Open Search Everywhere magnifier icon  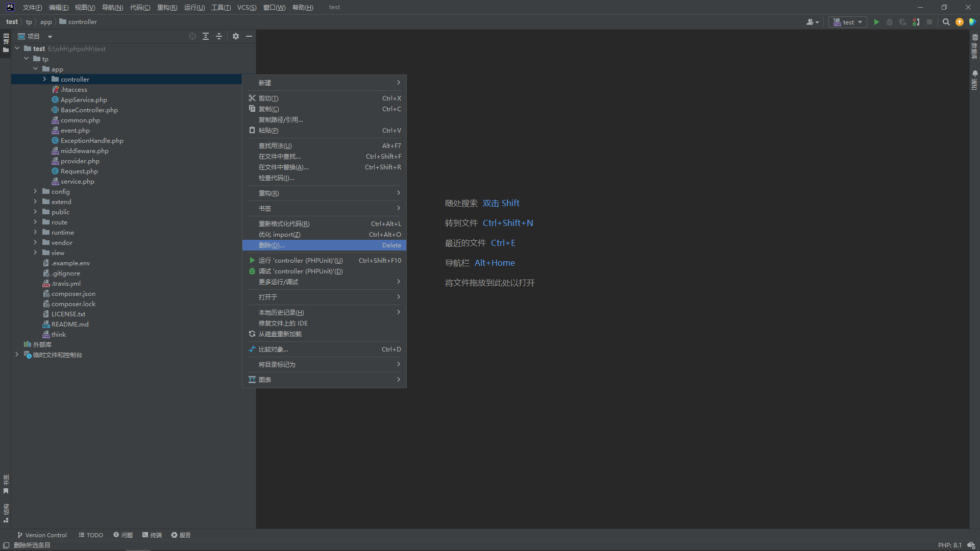click(946, 22)
